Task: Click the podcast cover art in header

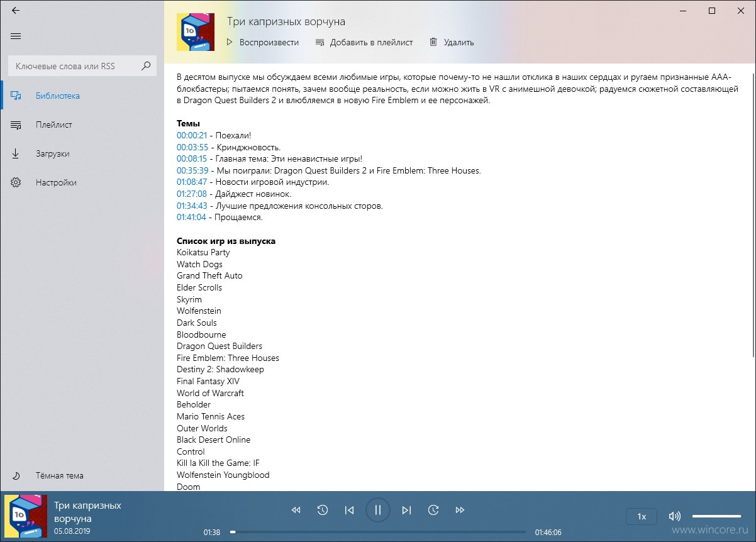Action: (x=195, y=32)
